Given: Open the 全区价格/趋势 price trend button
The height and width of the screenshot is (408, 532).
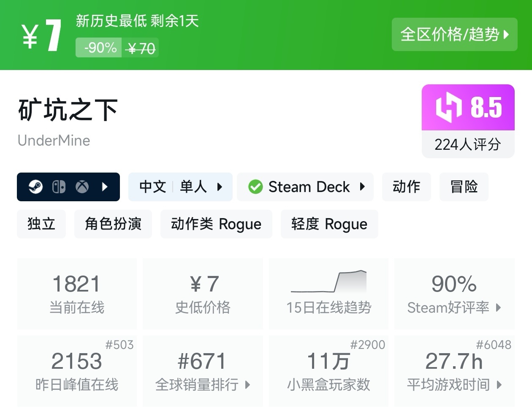Looking at the screenshot, I should 454,34.
